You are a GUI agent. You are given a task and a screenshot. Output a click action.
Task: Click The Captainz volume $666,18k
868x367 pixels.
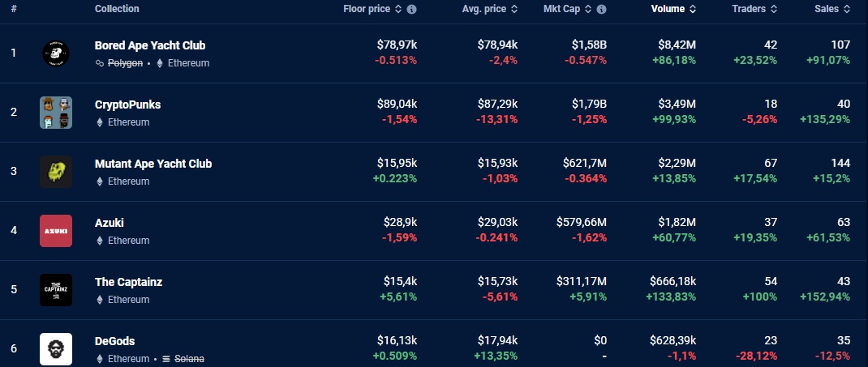[672, 282]
